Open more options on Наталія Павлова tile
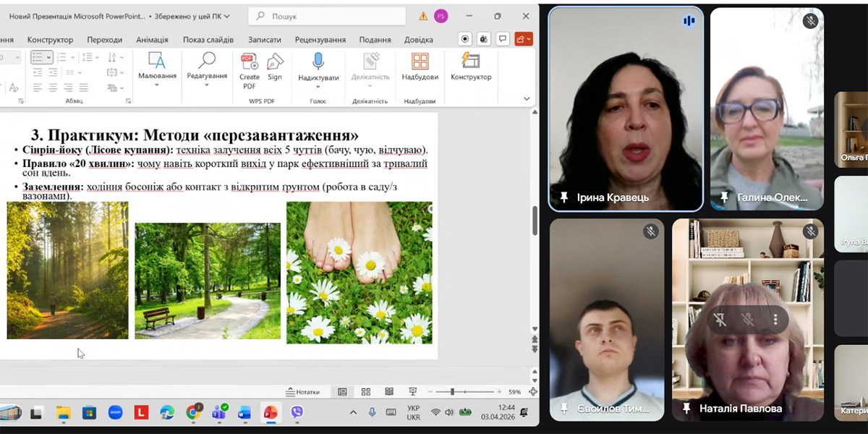 tap(775, 319)
